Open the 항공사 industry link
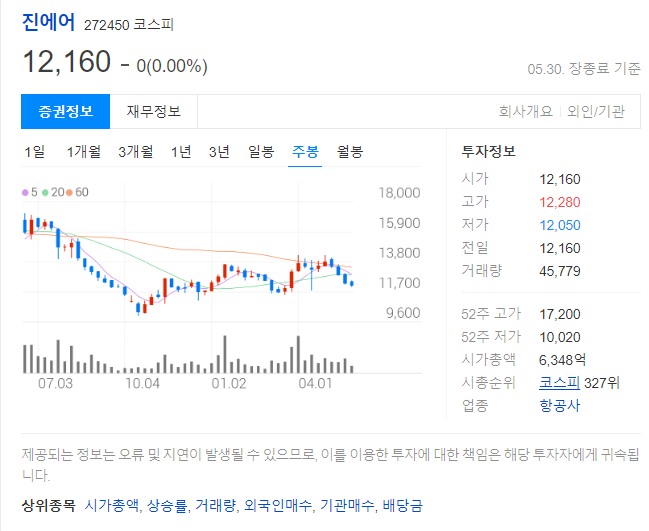Image resolution: width=649 pixels, height=531 pixels. tap(560, 406)
